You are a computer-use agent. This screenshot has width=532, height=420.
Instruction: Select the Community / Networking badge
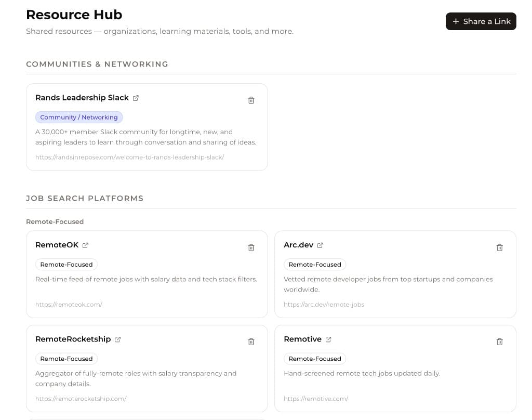coord(79,117)
